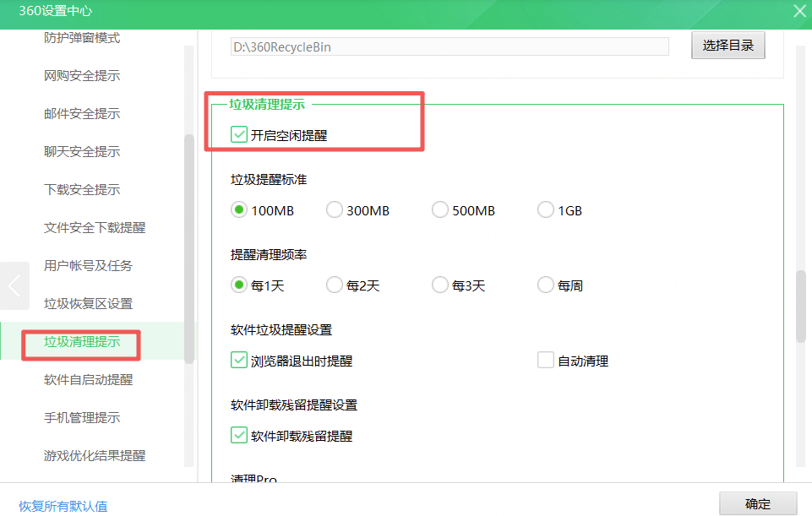Select 垃圾清理提示 in sidebar
Image resolution: width=812 pixels, height=516 pixels.
pyautogui.click(x=82, y=341)
